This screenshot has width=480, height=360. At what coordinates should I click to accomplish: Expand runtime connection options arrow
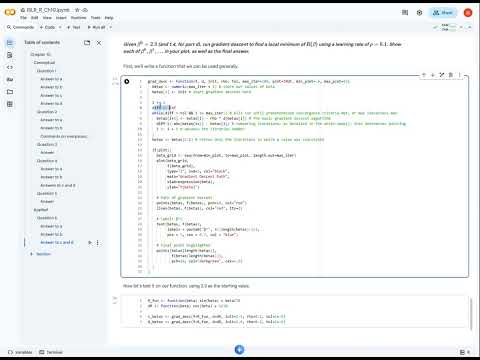coord(461,27)
